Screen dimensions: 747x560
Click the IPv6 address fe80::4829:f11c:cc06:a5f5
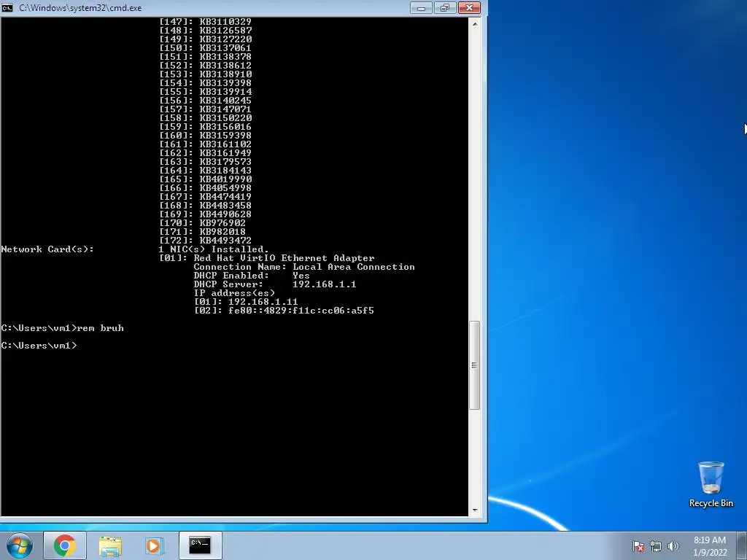point(301,311)
